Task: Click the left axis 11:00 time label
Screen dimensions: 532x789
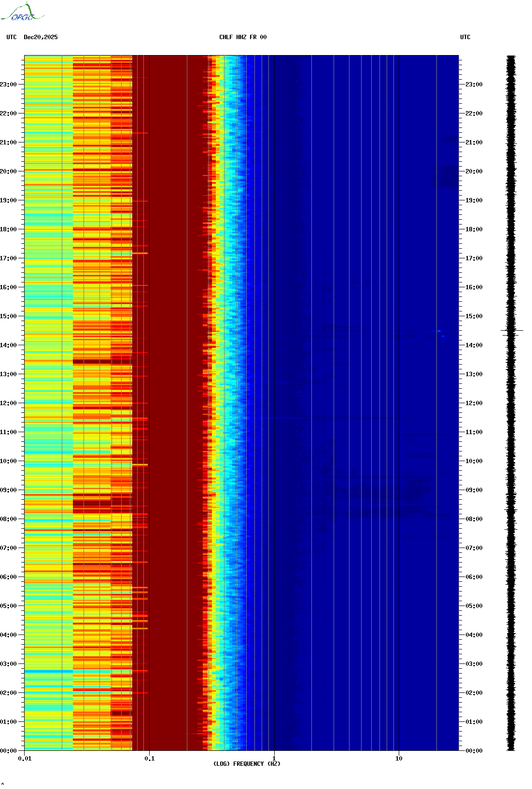Action: point(8,432)
